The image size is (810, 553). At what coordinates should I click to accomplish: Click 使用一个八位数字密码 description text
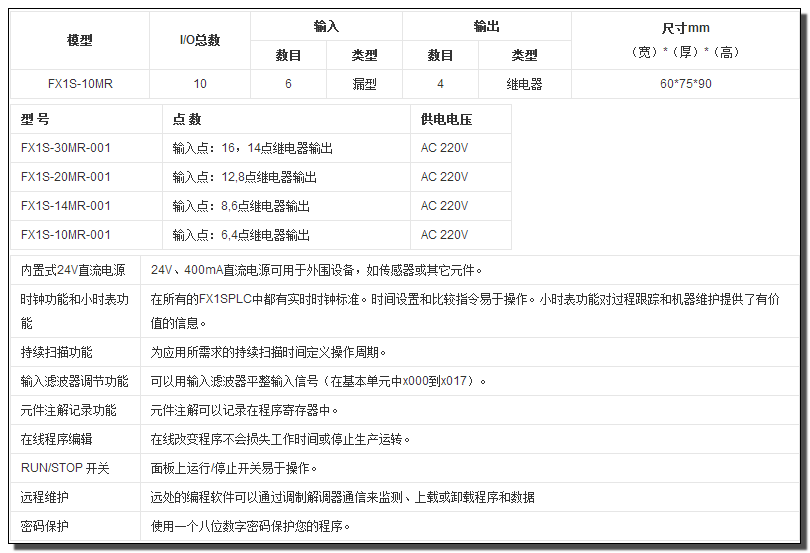(x=250, y=526)
